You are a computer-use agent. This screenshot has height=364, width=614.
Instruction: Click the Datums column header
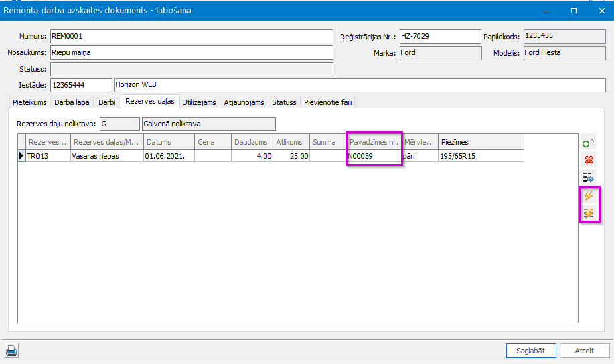click(169, 142)
